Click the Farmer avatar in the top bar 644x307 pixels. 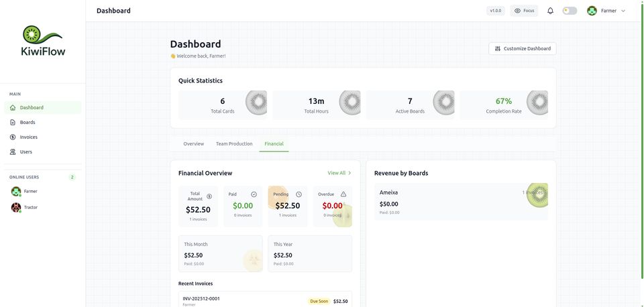click(x=592, y=11)
